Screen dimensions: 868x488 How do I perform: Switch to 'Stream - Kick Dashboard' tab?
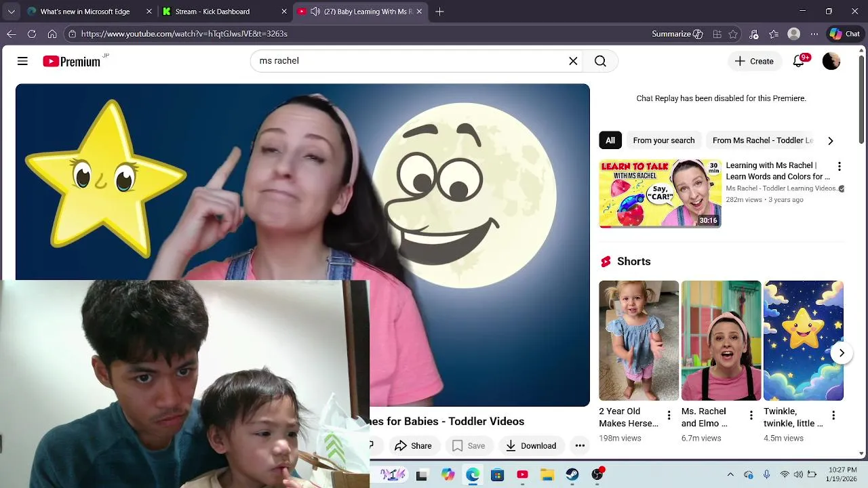224,12
